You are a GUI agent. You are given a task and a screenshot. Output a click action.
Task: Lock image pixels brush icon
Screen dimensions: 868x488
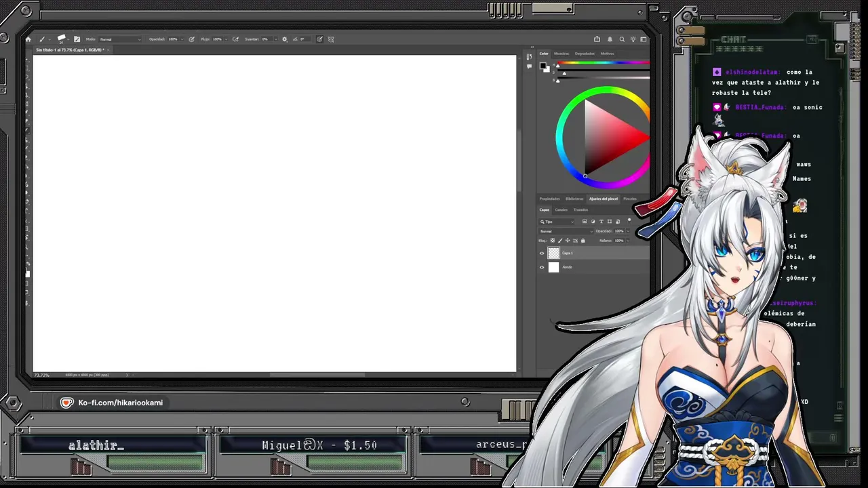click(559, 241)
